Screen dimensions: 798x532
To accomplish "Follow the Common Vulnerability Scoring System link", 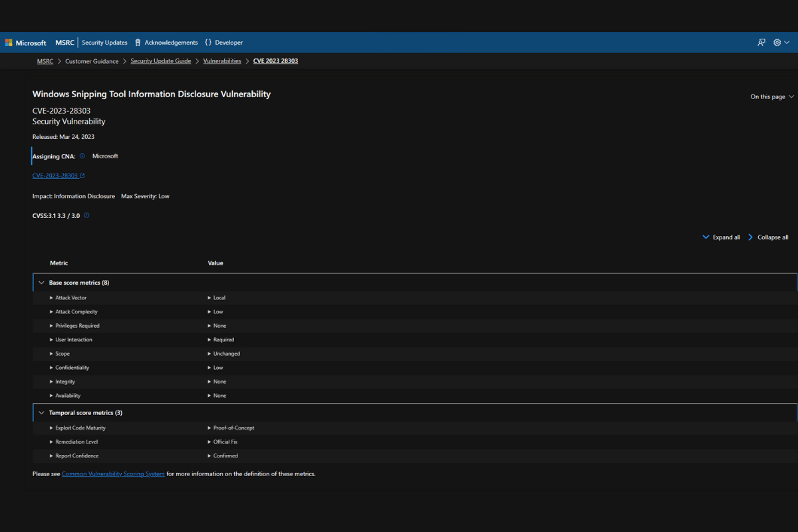I will coord(113,474).
